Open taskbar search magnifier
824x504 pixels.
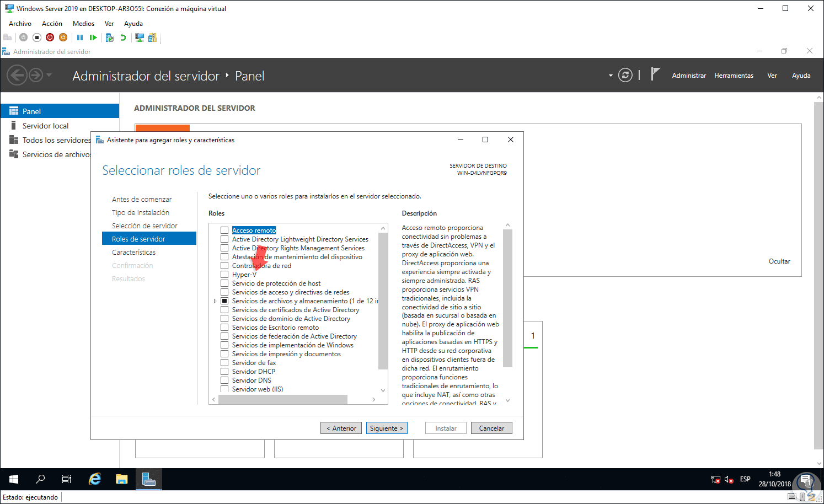[x=40, y=479]
